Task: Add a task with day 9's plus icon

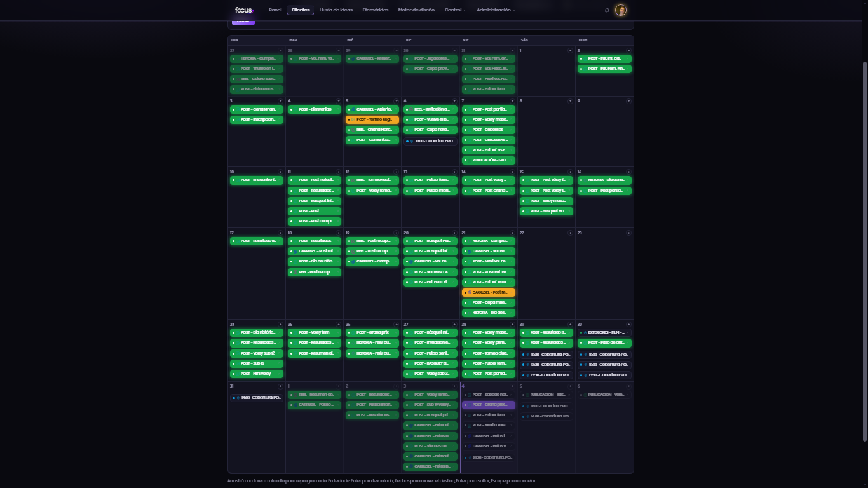Action: 629,100
